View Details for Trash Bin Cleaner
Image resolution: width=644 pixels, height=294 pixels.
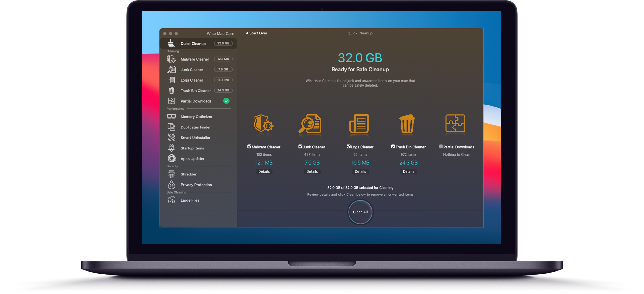(x=409, y=171)
